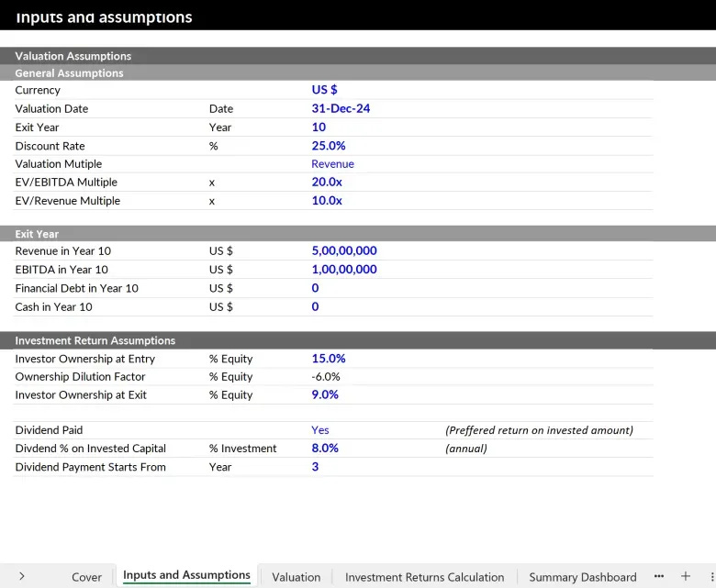Image resolution: width=716 pixels, height=588 pixels.
Task: Switch to the Valuation sheet tab
Action: [296, 577]
